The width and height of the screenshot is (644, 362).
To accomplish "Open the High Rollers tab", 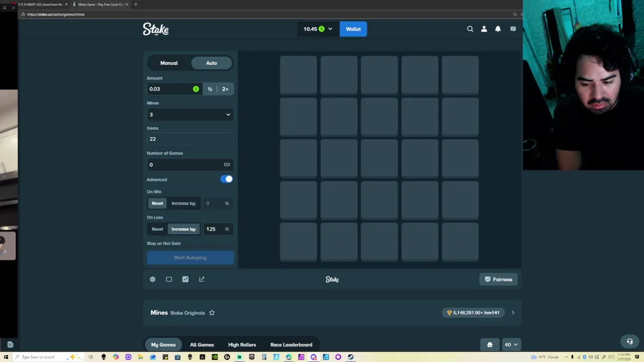I will point(242,345).
